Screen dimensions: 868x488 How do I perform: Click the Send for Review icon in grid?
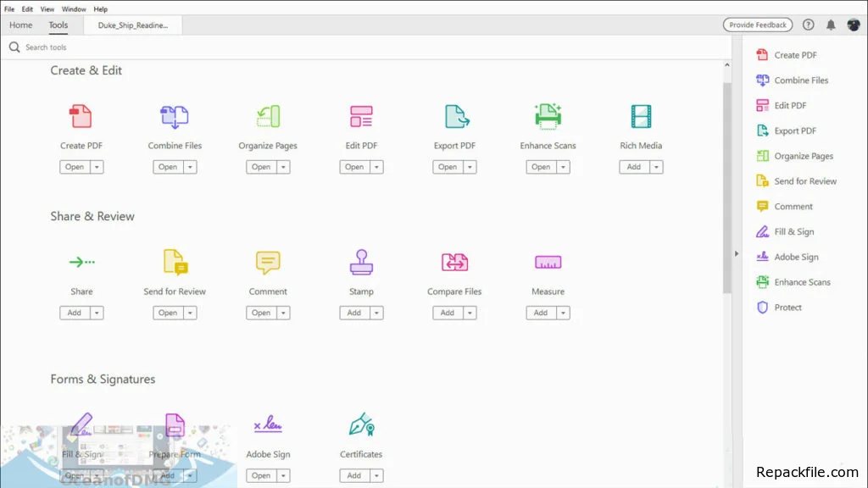pyautogui.click(x=175, y=262)
